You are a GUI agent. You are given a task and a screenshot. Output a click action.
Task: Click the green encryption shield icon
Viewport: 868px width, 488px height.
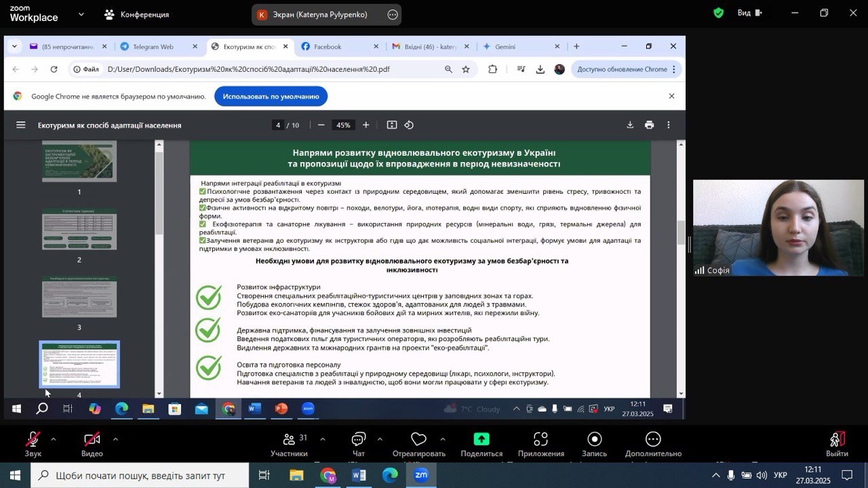click(x=718, y=13)
